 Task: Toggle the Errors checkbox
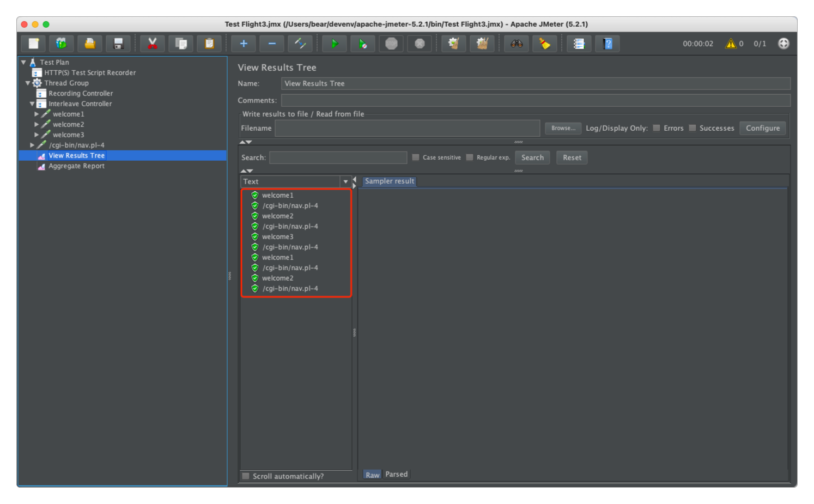click(x=657, y=128)
